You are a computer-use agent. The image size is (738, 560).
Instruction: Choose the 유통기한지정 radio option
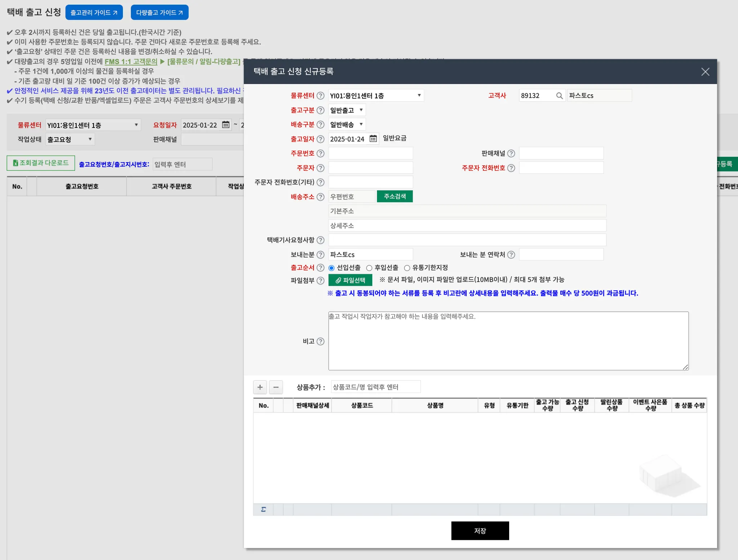[407, 268]
